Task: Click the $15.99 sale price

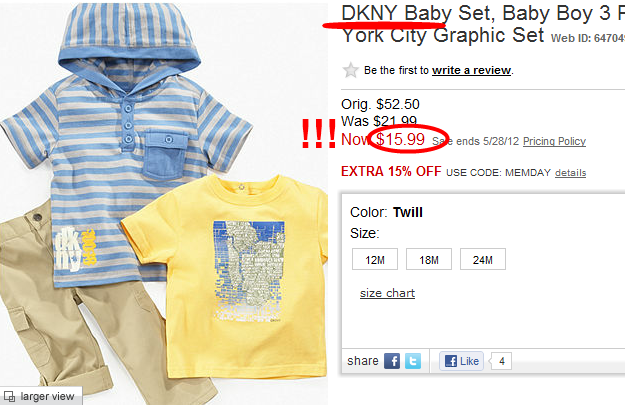Action: tap(401, 139)
